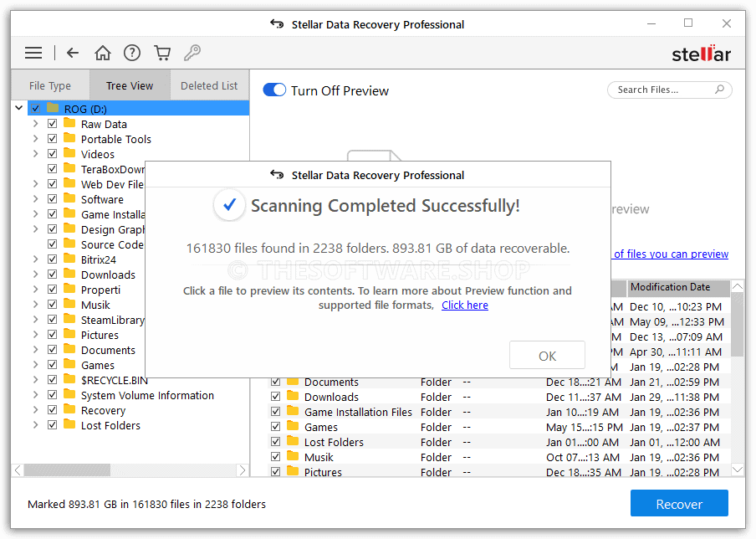Screen dimensions: 756x539
Task: Uncheck the Games checkbox in file list
Action: coord(275,427)
